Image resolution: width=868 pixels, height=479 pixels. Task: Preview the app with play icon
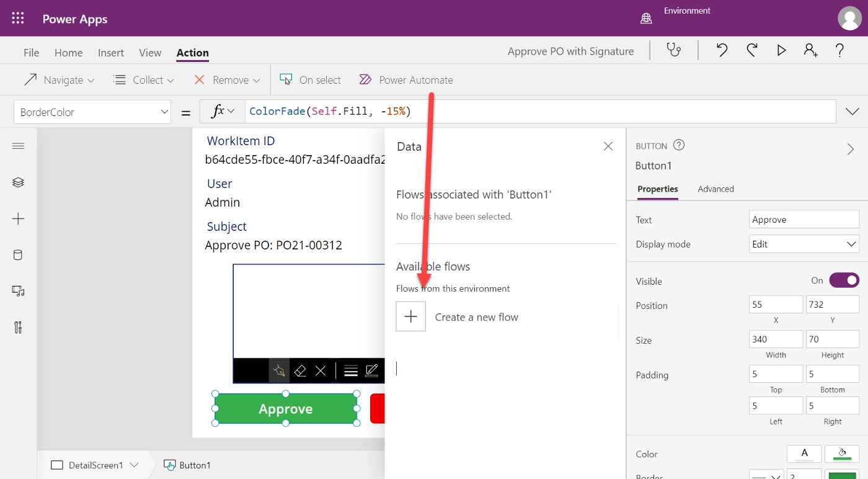tap(781, 50)
